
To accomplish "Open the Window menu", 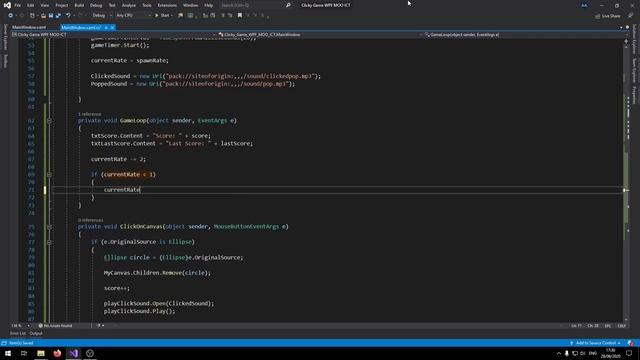I will tap(190, 5).
